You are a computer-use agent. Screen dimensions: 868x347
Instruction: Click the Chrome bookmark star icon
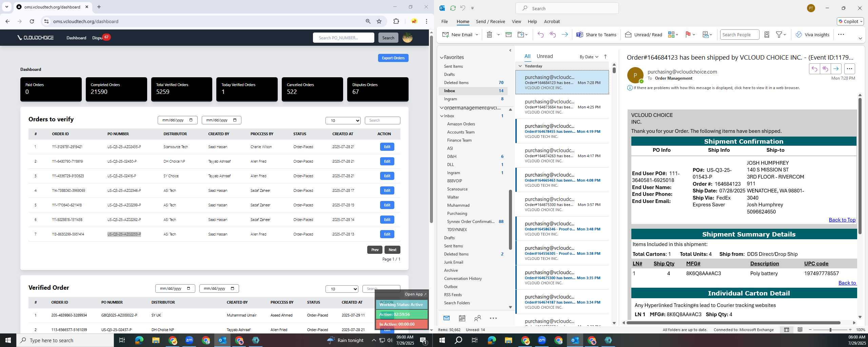[379, 21]
